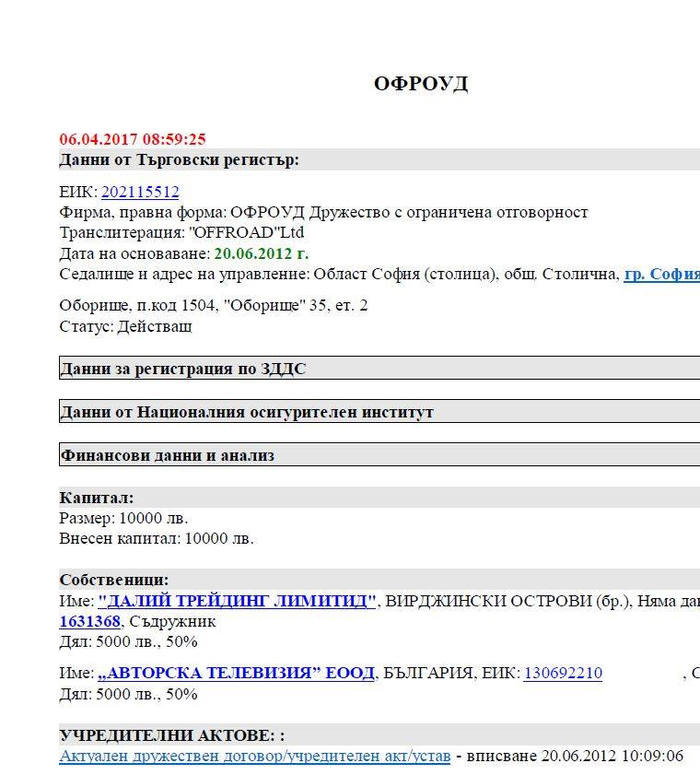Click the 'Транслитерация: "OFFROAD"Ltd' line

[x=181, y=232]
